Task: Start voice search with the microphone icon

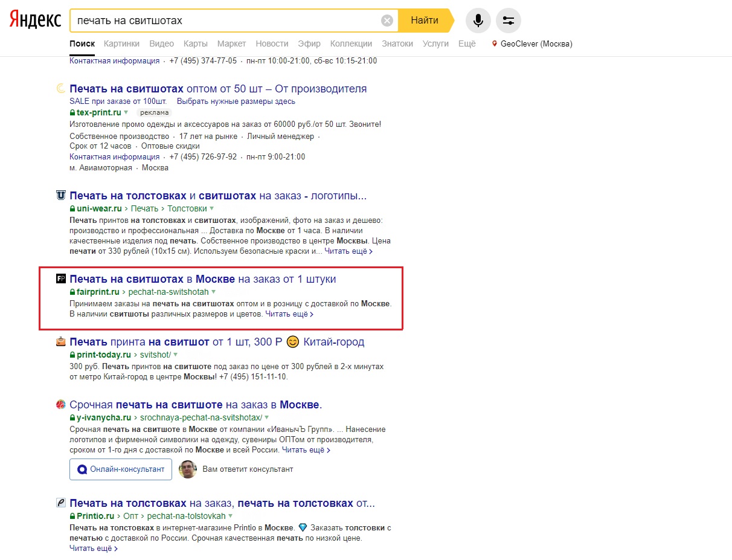Action: (478, 21)
